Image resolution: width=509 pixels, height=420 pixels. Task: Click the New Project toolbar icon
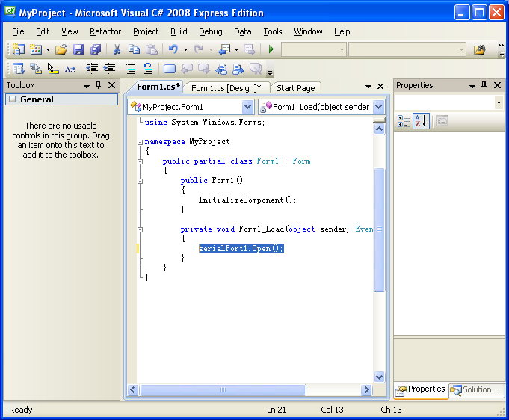[x=18, y=49]
